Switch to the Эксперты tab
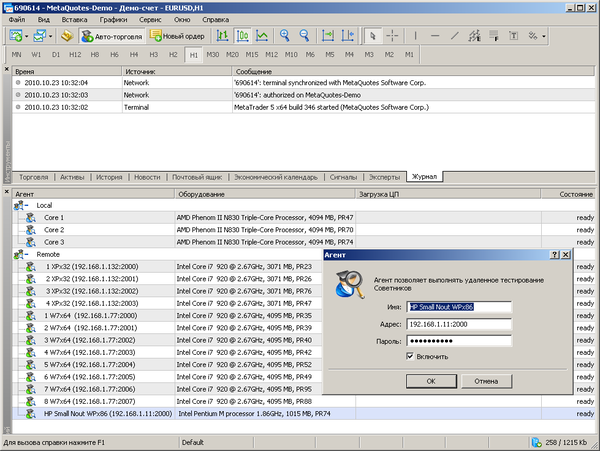Viewport: 600px width, 451px height. (384, 177)
